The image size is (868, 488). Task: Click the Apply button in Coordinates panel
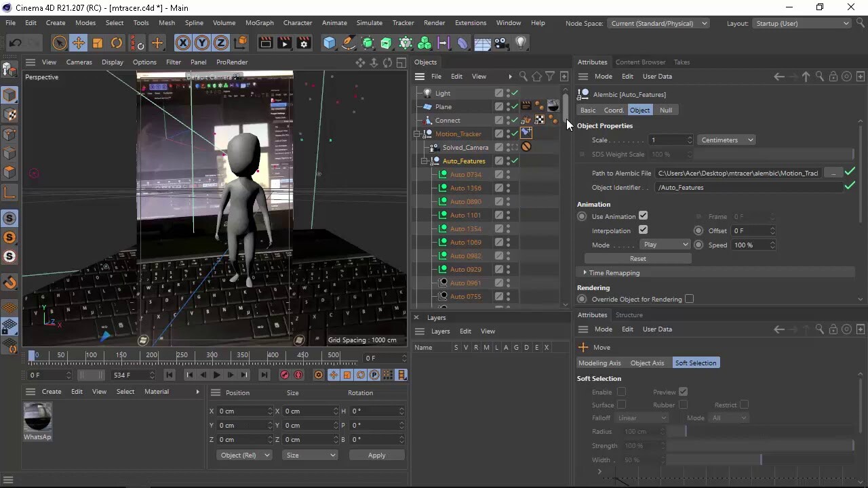pyautogui.click(x=376, y=455)
